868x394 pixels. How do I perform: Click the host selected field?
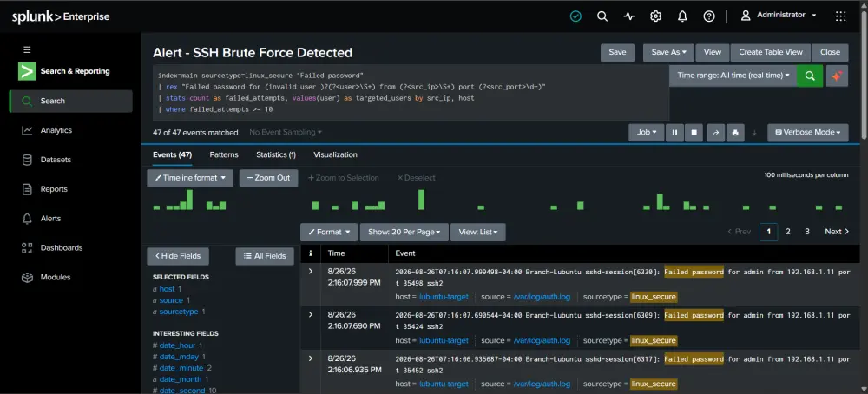[x=167, y=289]
